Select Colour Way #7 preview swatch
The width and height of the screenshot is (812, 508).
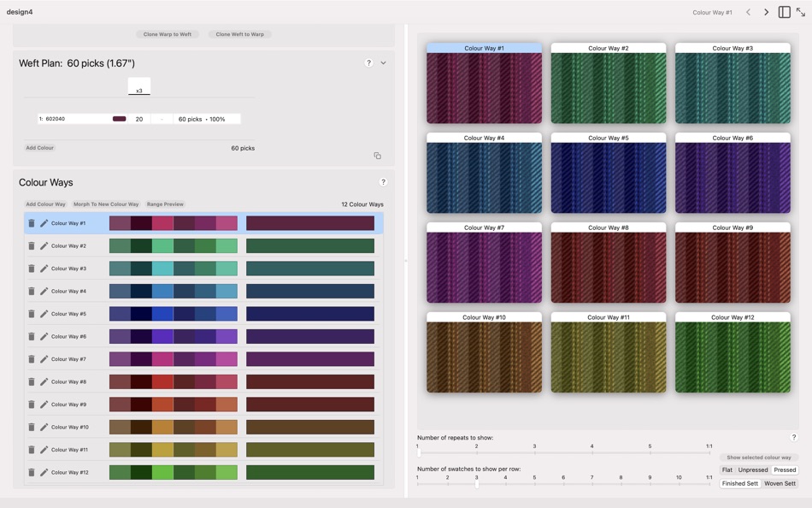[484, 263]
